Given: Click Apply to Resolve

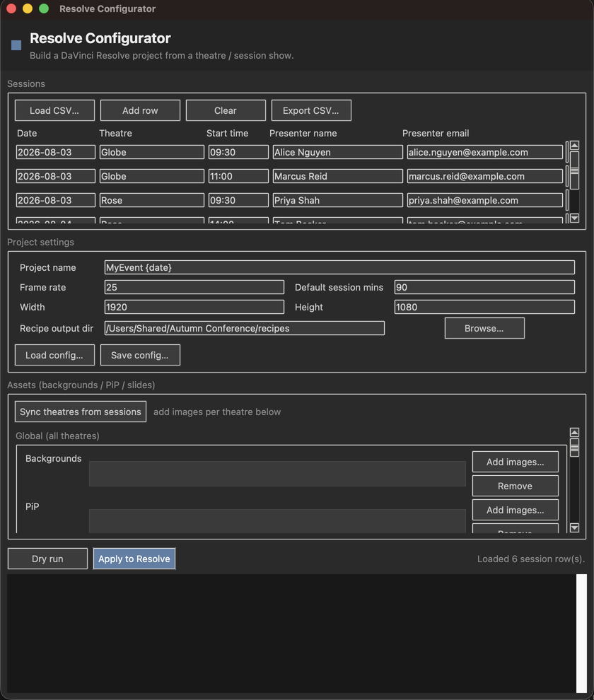Looking at the screenshot, I should (134, 559).
